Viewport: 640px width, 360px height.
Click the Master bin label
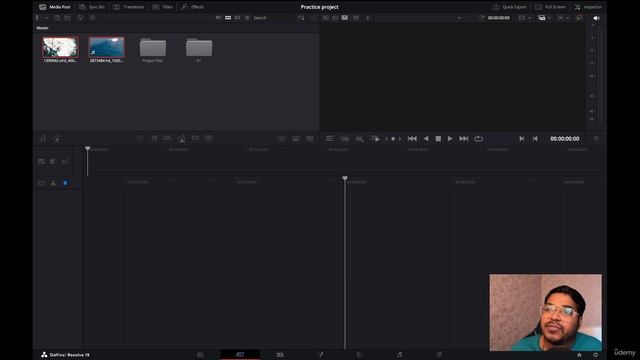click(42, 28)
